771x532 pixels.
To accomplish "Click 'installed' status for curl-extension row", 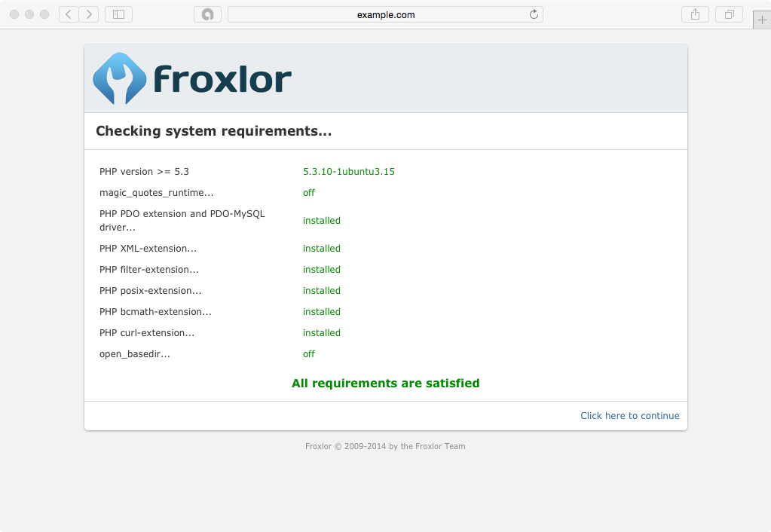I will [x=322, y=333].
